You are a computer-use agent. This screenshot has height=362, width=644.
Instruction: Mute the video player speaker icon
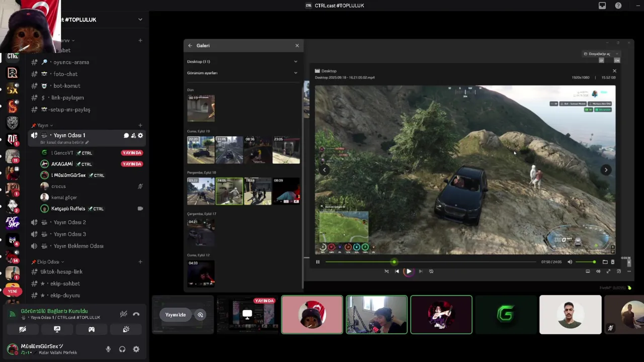pyautogui.click(x=570, y=262)
